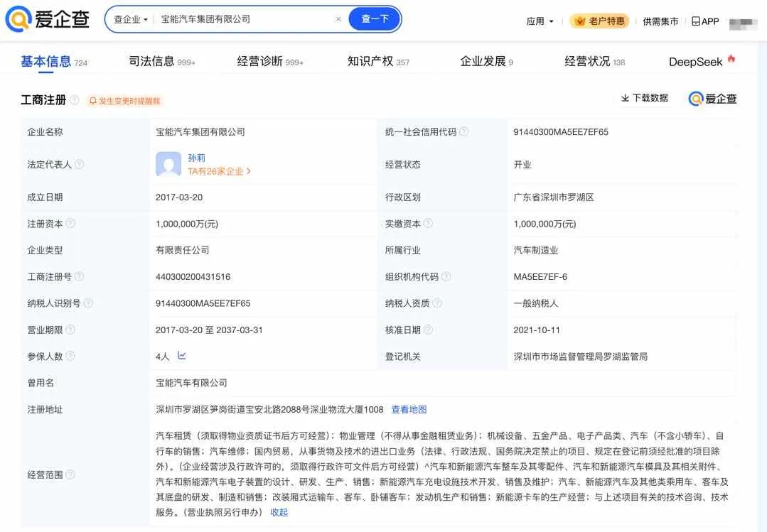Click the help icon beside 工商注册

pos(75,99)
